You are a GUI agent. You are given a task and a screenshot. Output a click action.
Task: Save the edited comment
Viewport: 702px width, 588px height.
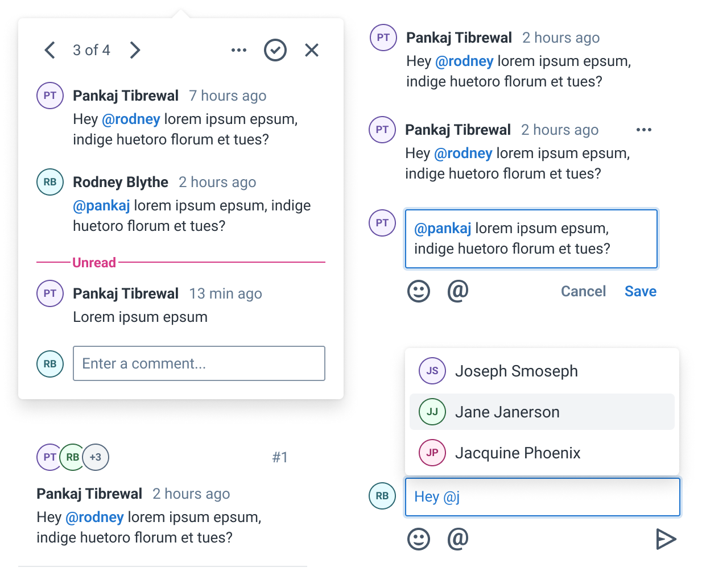coord(640,291)
